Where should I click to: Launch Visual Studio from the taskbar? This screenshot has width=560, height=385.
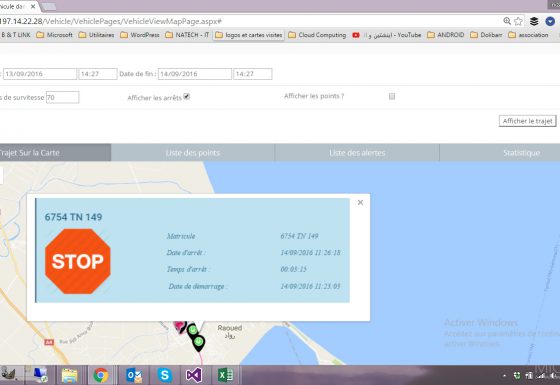pos(194,375)
